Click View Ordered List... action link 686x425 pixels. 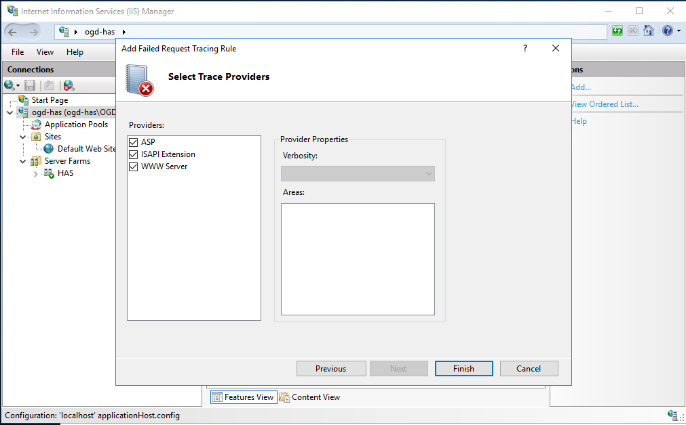coord(605,104)
